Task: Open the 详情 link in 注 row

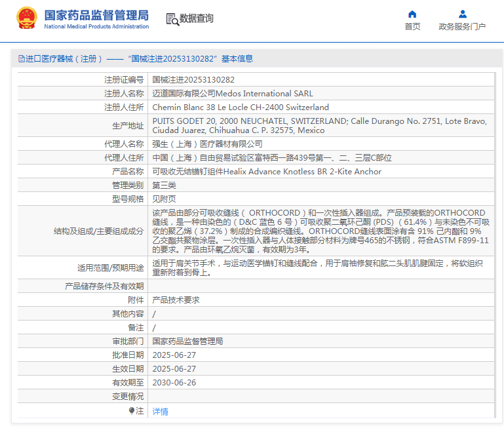Action: click(160, 412)
